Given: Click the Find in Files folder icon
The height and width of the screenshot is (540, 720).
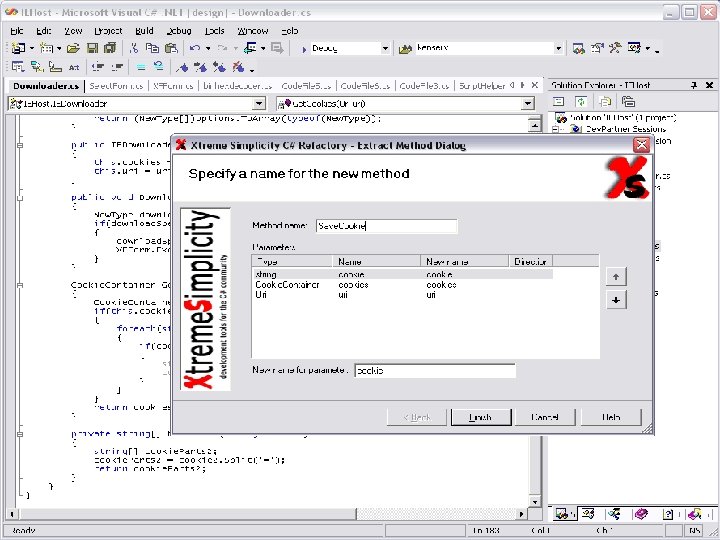Looking at the screenshot, I should click(x=405, y=48).
